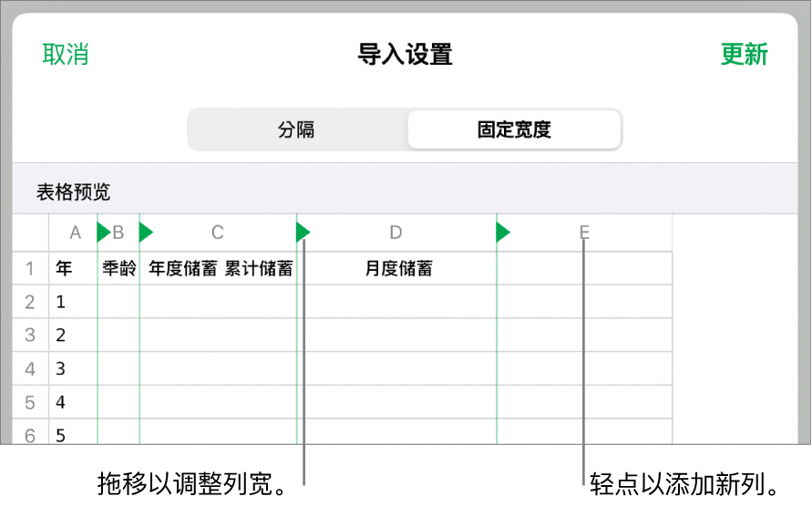Select column A cell with value 3

pos(73,369)
